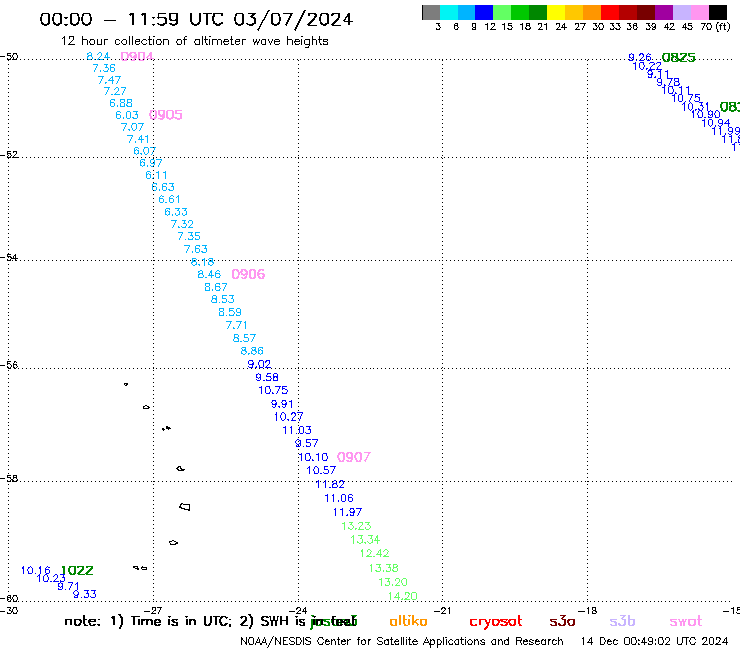Screen dimensions: 740x650
Task: Click the 8.67 wave height value
Action: click(x=216, y=287)
